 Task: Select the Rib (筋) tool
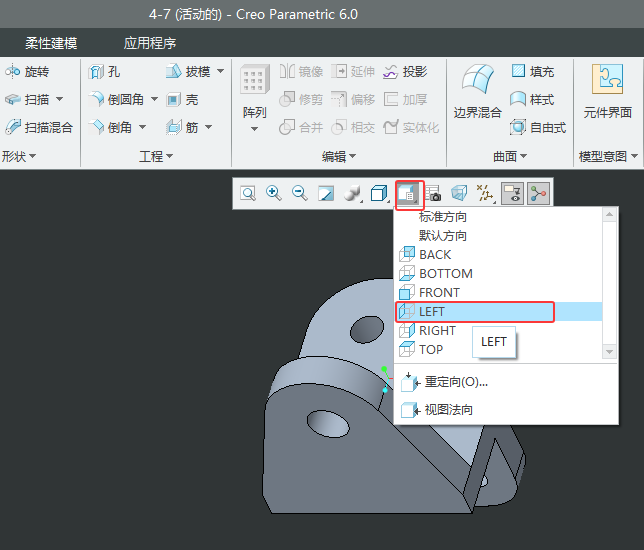point(182,127)
